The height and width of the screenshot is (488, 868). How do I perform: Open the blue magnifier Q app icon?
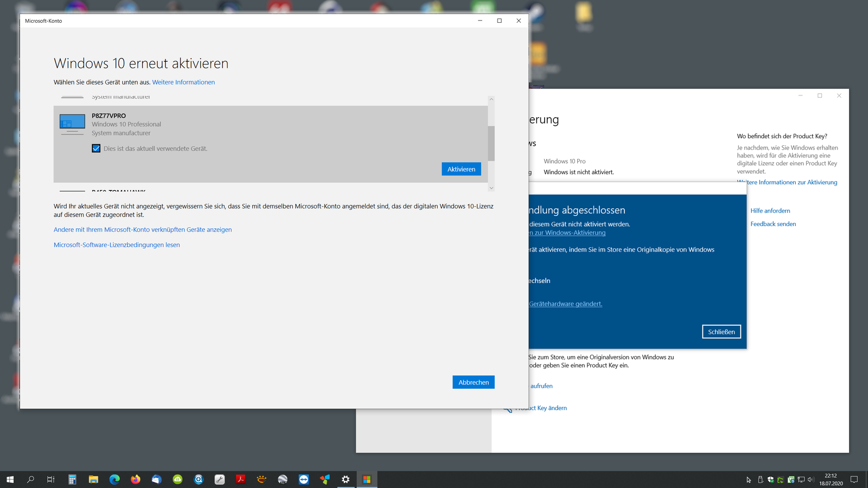click(199, 479)
